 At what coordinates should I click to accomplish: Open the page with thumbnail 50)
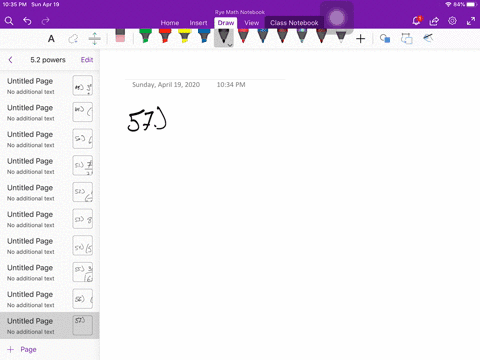(50, 139)
